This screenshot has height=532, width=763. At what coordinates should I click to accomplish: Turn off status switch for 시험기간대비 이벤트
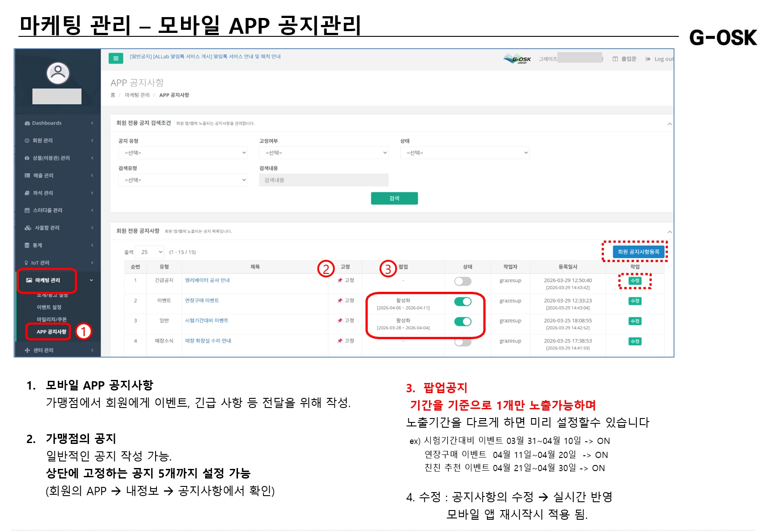[463, 322]
